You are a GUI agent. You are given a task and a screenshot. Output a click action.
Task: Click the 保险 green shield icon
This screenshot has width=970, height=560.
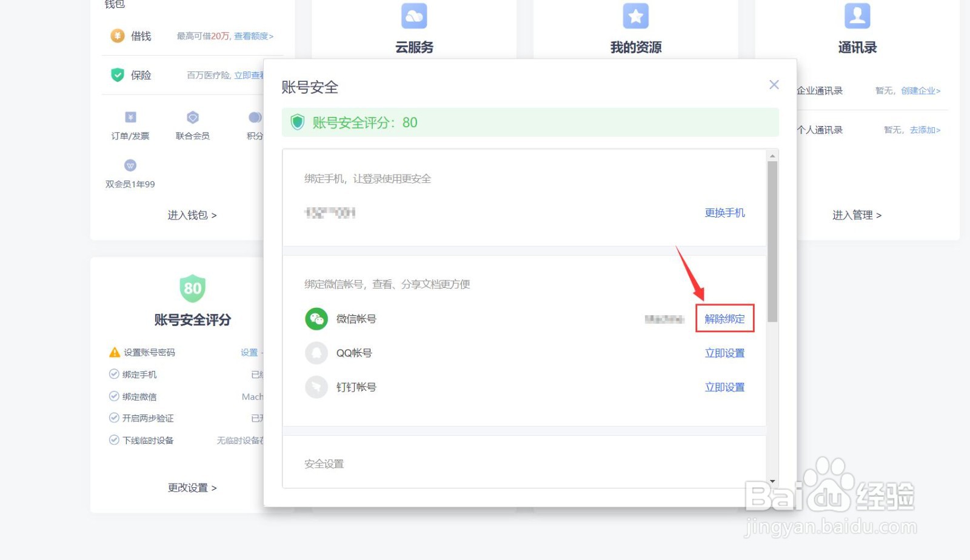point(117,75)
